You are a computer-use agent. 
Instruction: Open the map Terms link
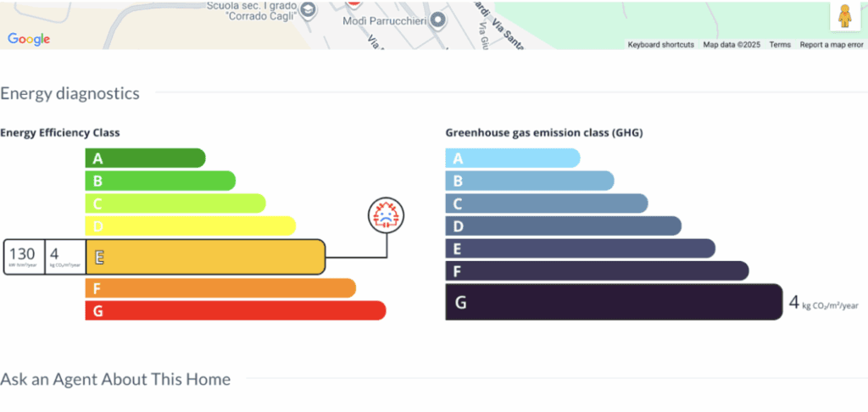780,45
